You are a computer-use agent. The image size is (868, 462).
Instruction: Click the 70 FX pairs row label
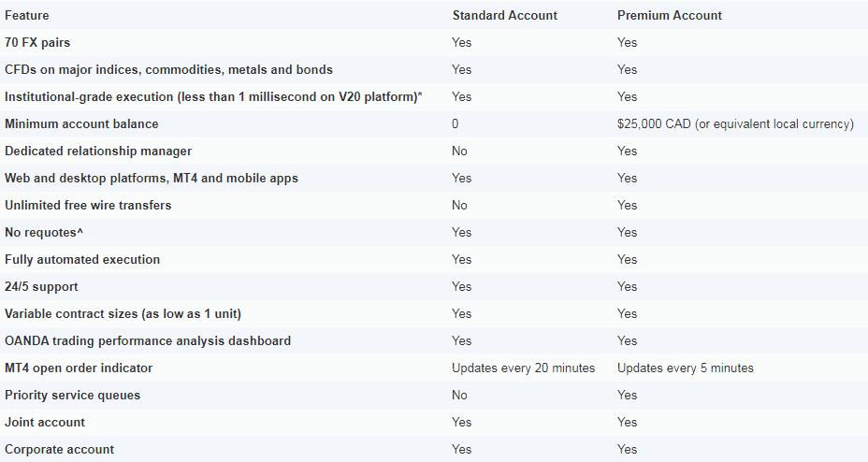tap(37, 43)
